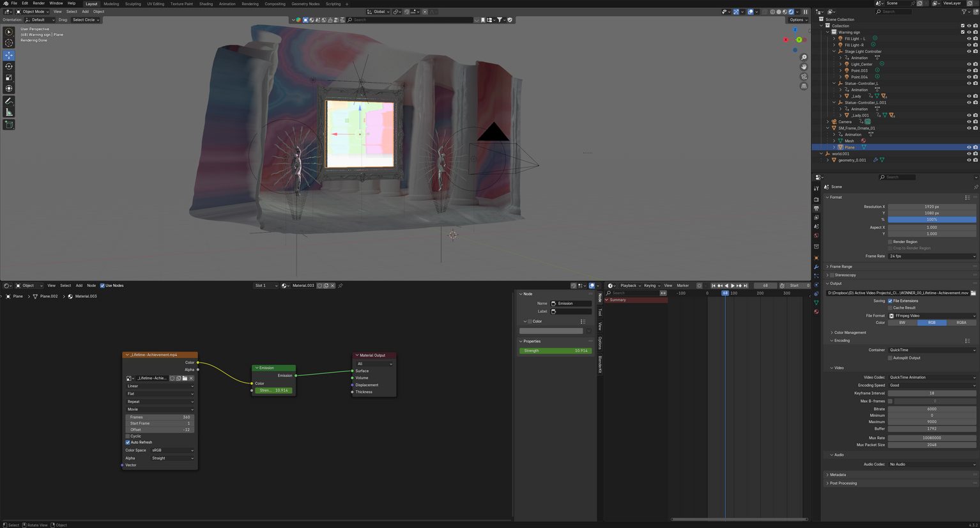
Task: Jump to the timeline's first frame
Action: [x=714, y=286]
